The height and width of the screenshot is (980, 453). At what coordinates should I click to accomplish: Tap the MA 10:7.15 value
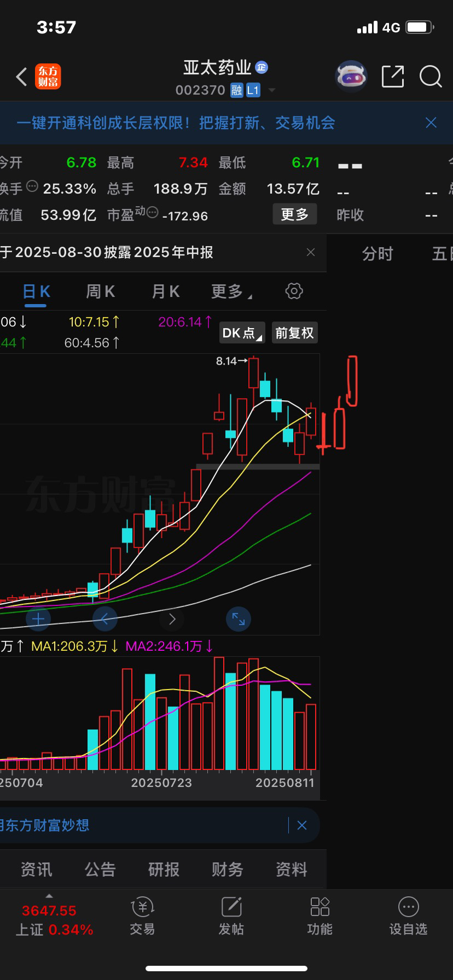(95, 322)
